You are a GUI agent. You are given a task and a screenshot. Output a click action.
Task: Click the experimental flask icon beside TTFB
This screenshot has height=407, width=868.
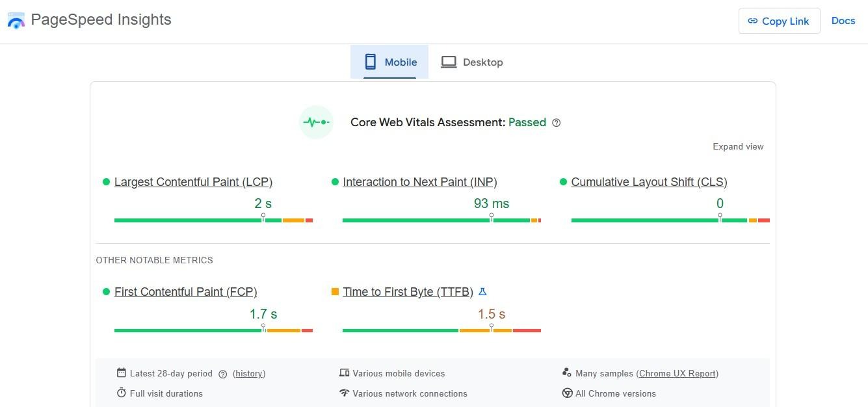coord(482,292)
